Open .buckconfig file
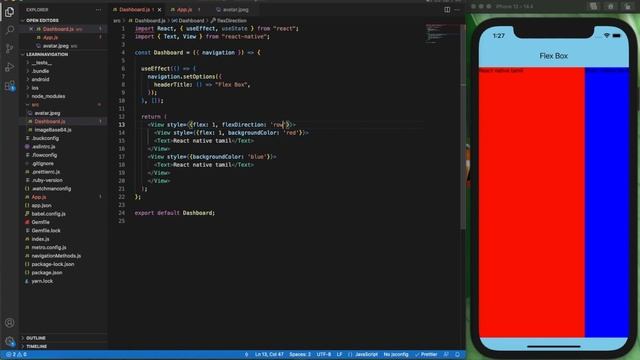This screenshot has height=360, width=640. tap(45, 138)
